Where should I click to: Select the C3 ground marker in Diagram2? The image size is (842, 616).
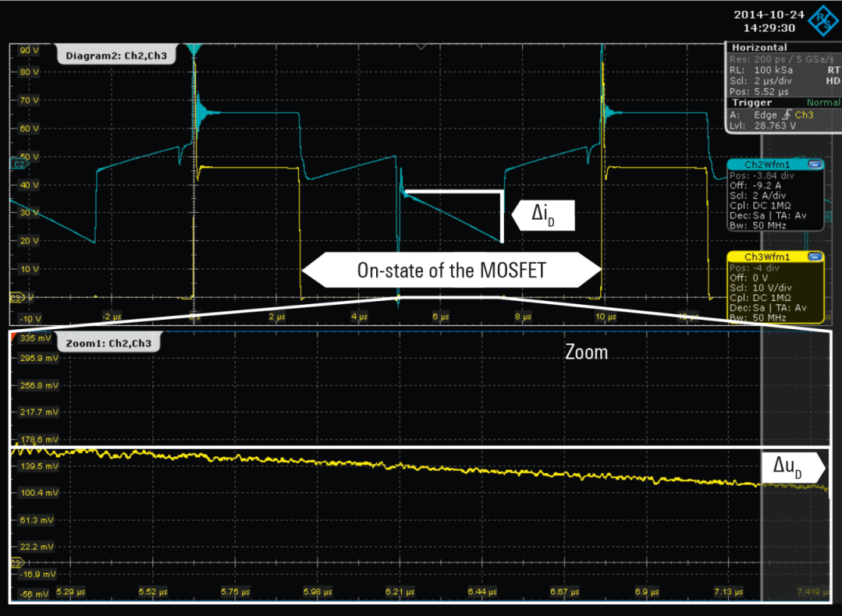click(15, 298)
